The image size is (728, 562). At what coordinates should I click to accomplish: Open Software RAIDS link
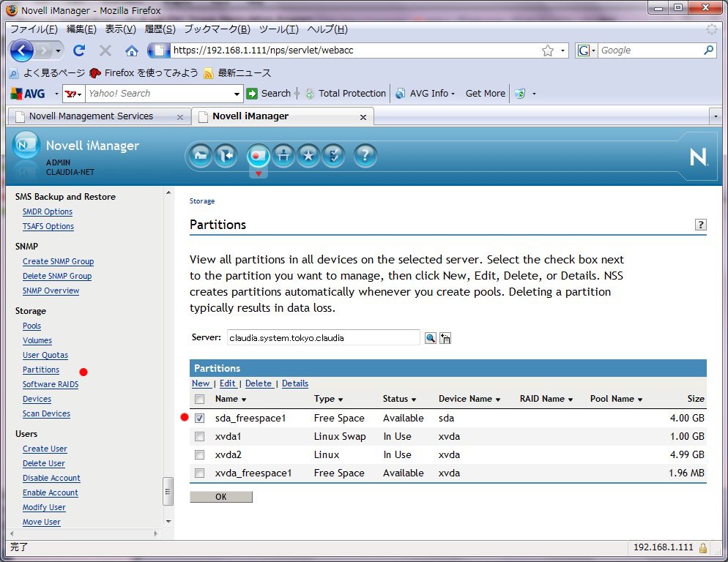click(x=51, y=384)
